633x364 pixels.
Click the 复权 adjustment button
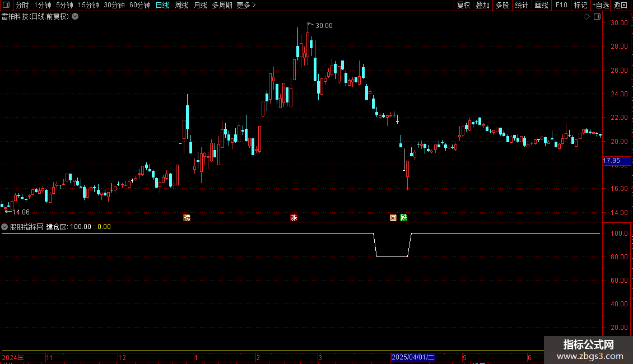(463, 5)
